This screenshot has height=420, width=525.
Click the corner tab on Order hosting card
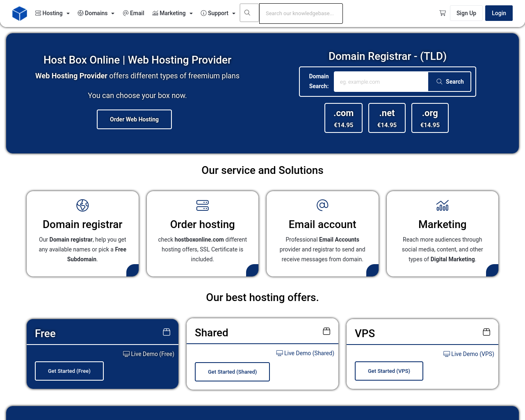(x=252, y=271)
